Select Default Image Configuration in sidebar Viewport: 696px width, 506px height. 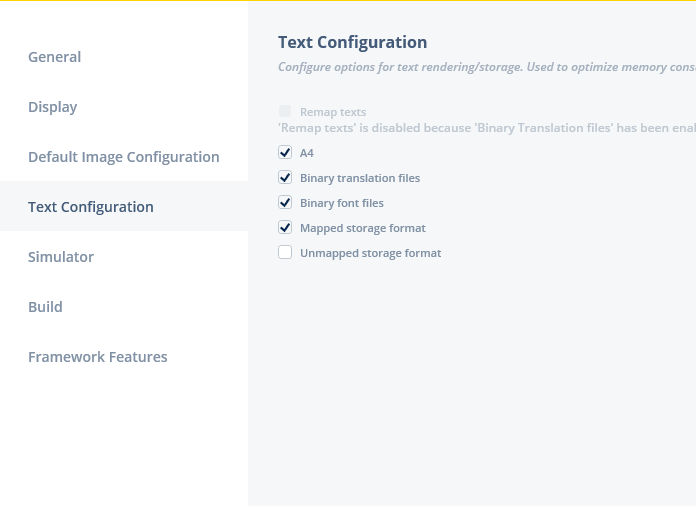click(x=123, y=157)
